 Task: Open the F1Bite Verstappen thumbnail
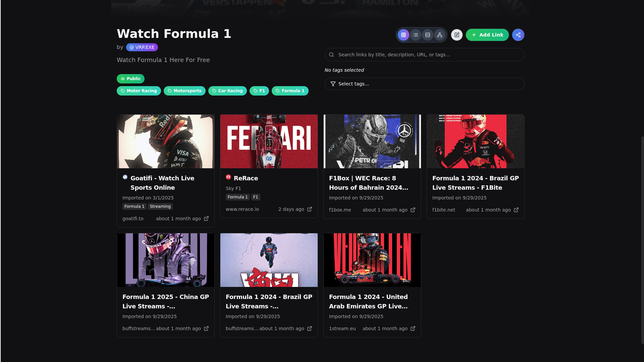[x=476, y=141]
